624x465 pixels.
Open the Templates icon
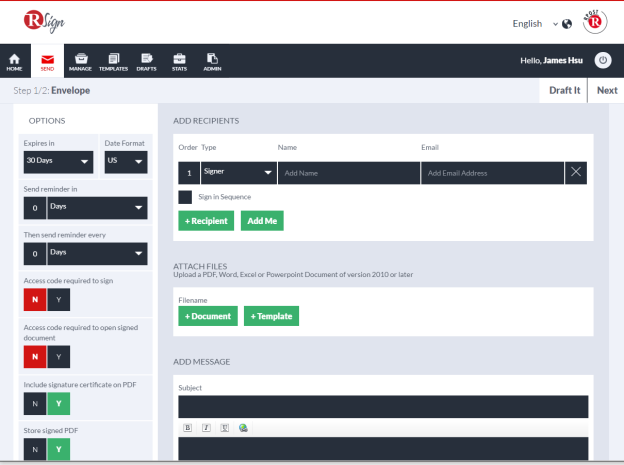(x=113, y=59)
